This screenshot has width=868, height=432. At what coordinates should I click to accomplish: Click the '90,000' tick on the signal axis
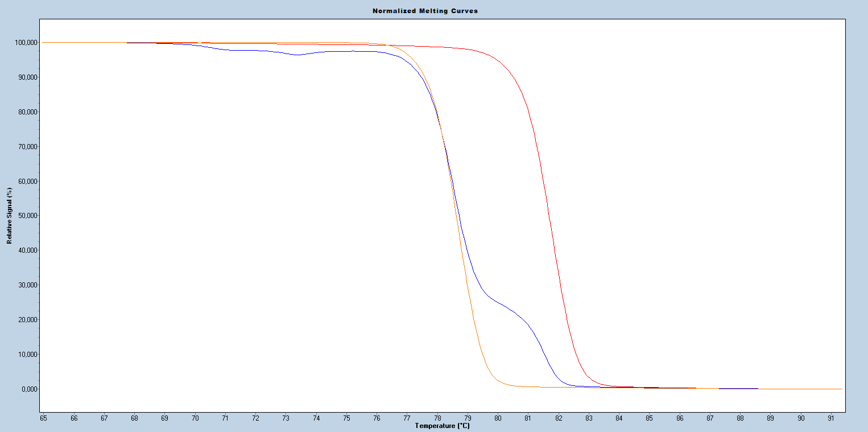pos(27,77)
